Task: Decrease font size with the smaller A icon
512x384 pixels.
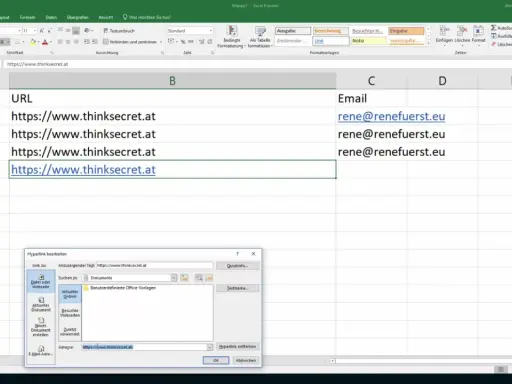Action: 49,31
